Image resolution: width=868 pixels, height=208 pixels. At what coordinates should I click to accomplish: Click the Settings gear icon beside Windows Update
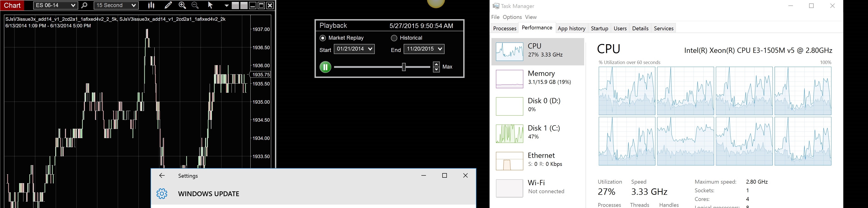click(x=162, y=194)
